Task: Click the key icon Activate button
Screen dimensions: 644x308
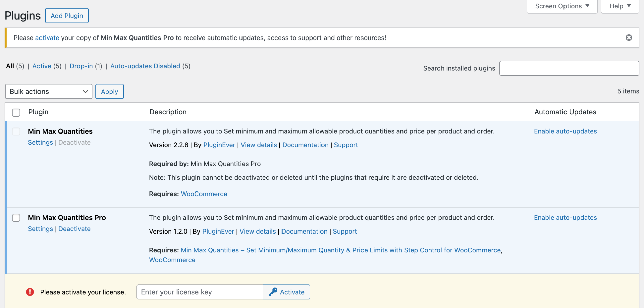Action: [x=286, y=292]
